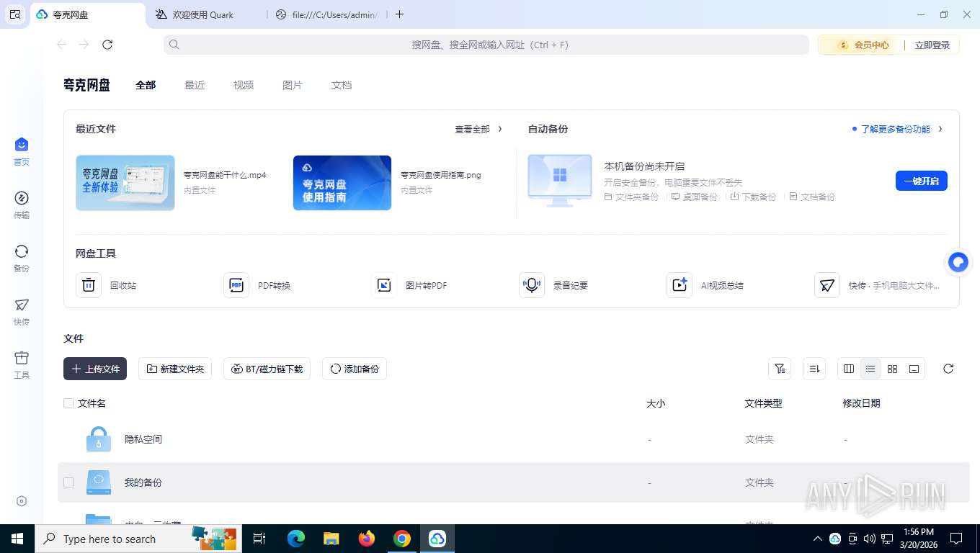
Task: Expand 查看全部 recent files chevron
Action: coord(500,129)
